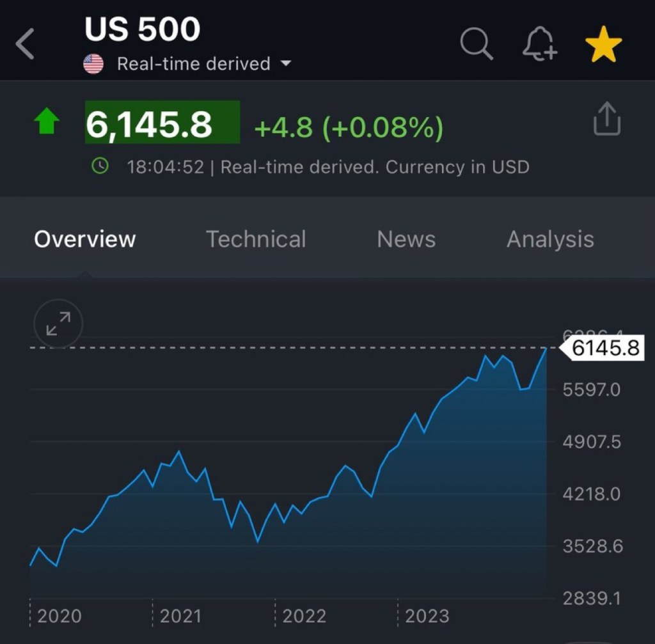
Task: Open the search magnifier icon
Action: tap(477, 45)
